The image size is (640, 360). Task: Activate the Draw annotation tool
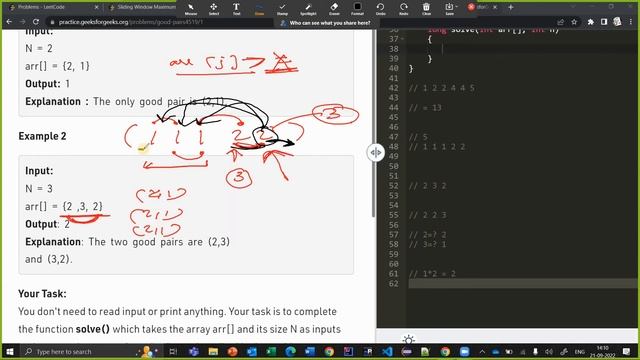[259, 9]
